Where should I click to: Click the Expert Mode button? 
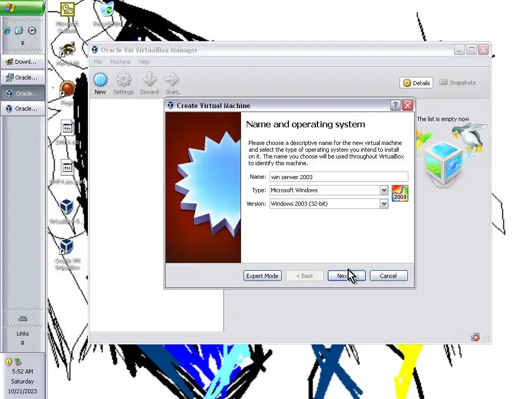pos(262,276)
